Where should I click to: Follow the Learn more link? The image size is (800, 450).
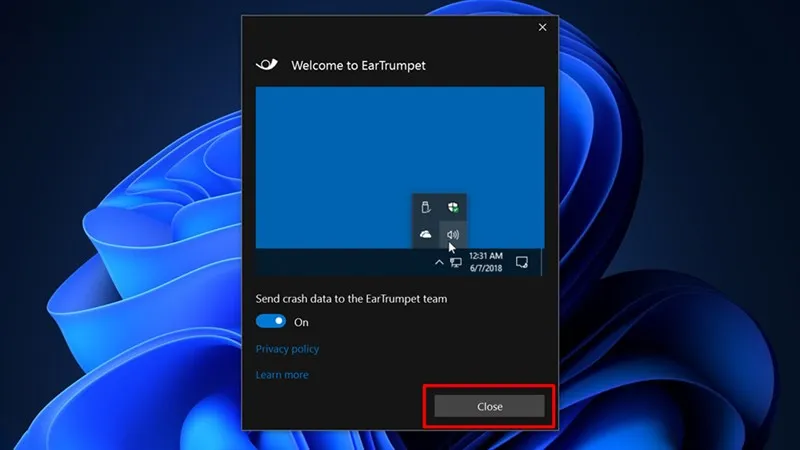(282, 375)
